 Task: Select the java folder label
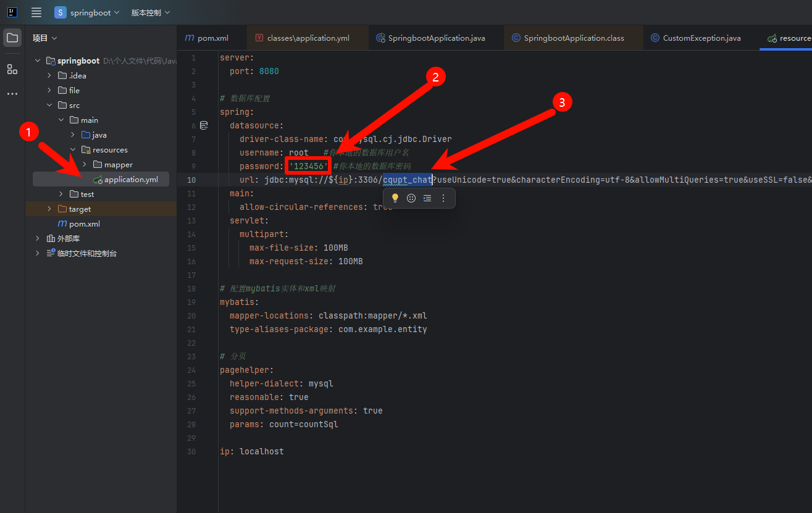(x=99, y=135)
